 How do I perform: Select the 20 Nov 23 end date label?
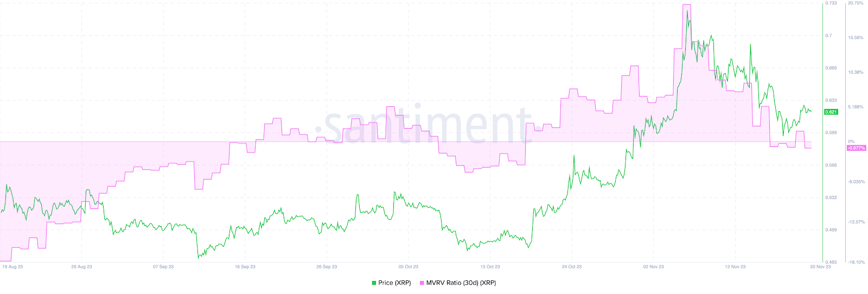[x=820, y=267]
